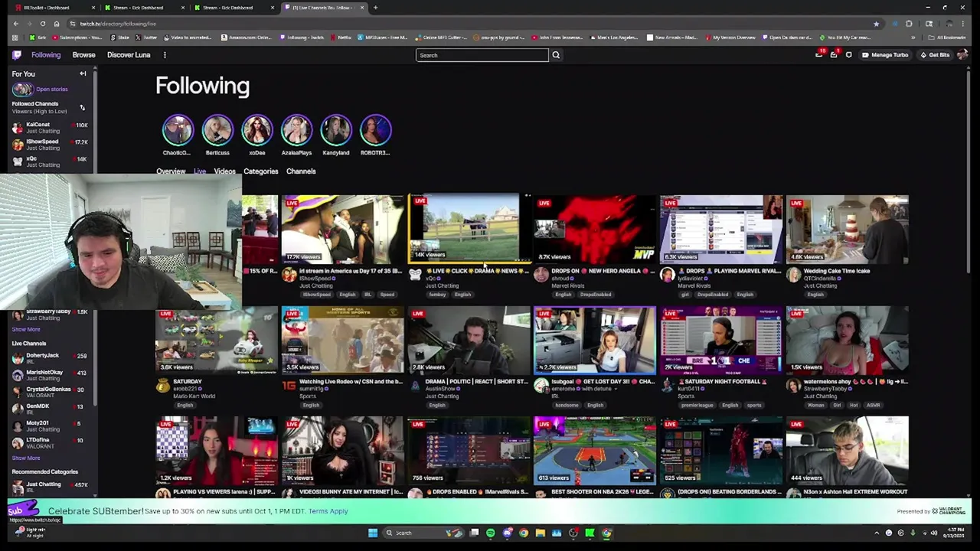Viewport: 980px width, 551px height.
Task: Open xQc channel in sidebar
Action: click(x=51, y=161)
